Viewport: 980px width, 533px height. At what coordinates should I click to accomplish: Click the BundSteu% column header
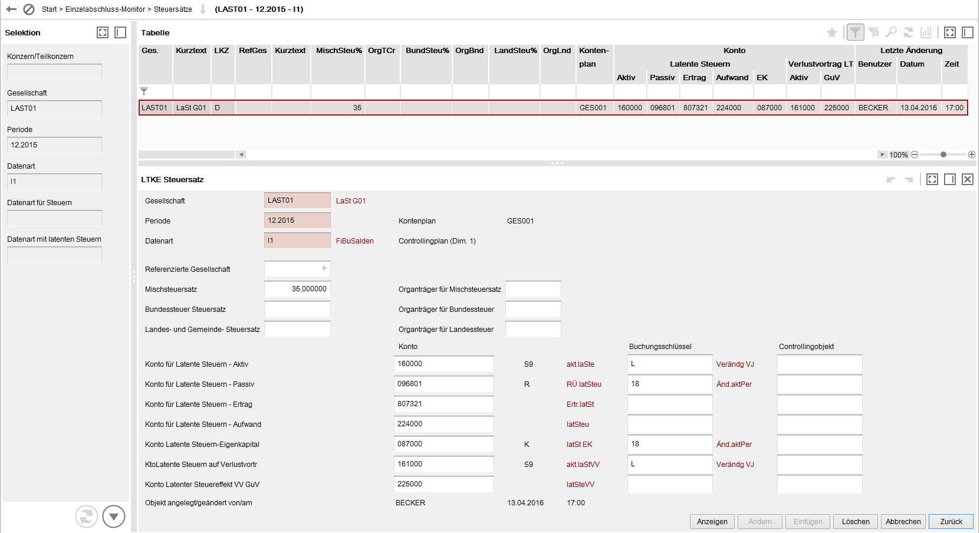427,64
